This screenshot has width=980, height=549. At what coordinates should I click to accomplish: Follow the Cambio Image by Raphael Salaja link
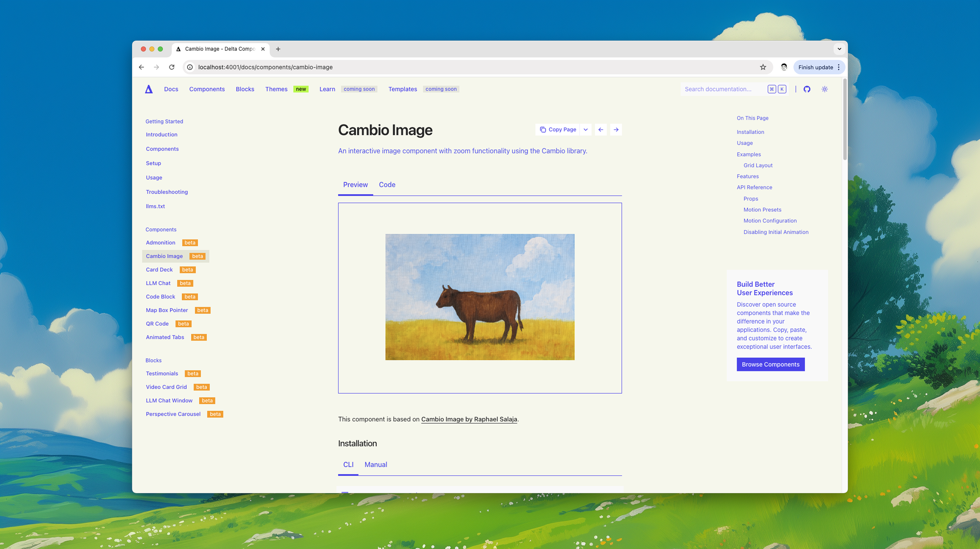(469, 419)
